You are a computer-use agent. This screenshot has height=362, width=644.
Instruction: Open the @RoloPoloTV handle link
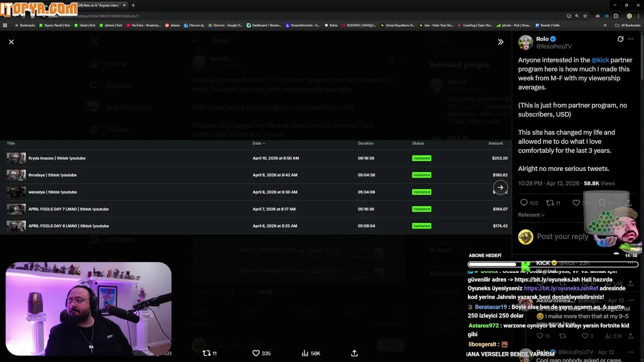coord(553,47)
